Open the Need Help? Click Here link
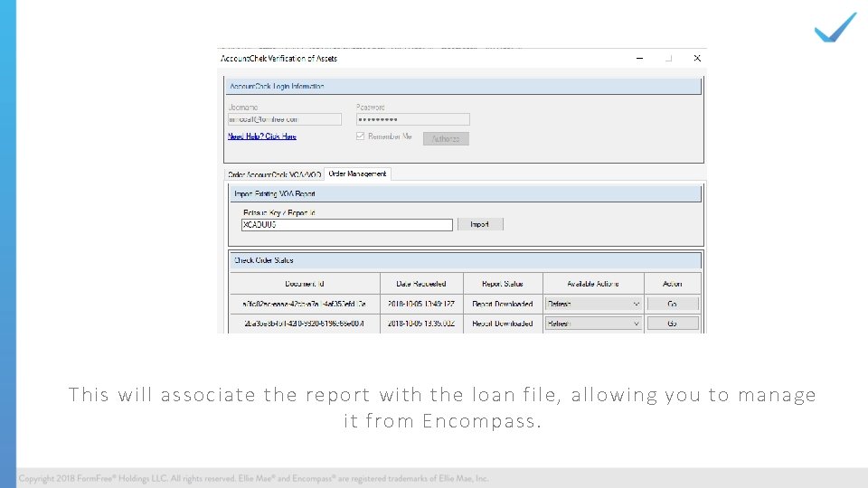Image resolution: width=868 pixels, height=488 pixels. point(262,136)
